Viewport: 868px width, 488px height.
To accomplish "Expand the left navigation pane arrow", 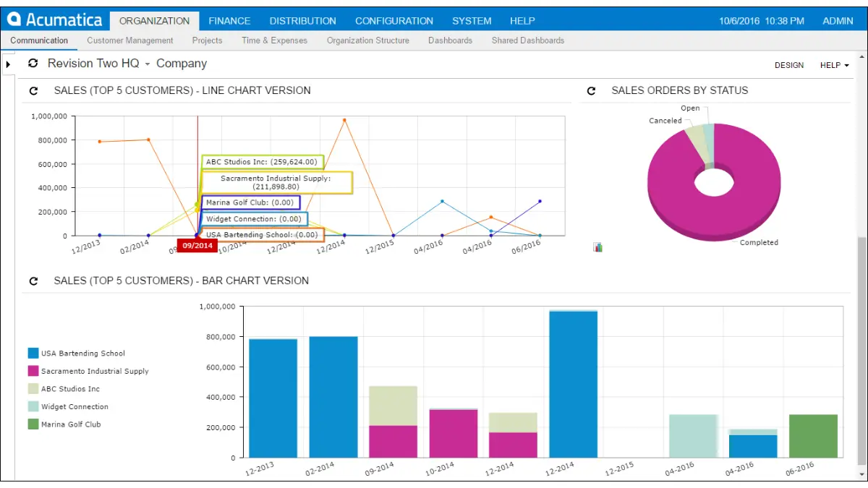I will (8, 65).
